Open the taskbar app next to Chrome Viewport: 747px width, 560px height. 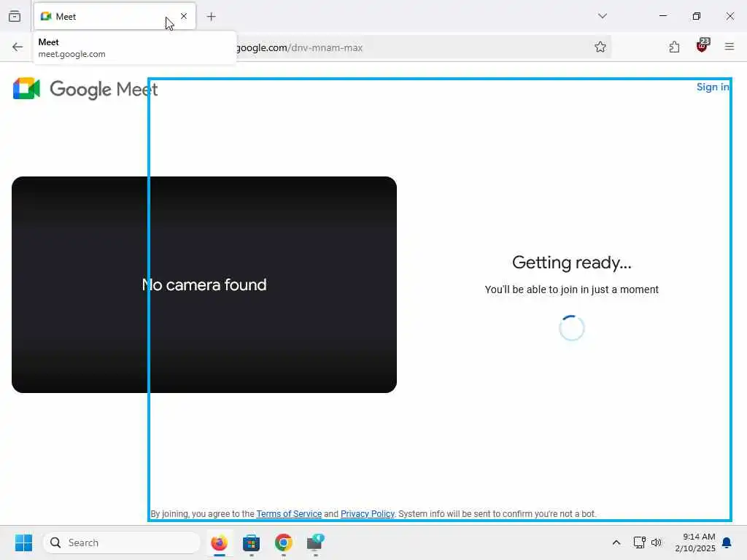click(315, 542)
